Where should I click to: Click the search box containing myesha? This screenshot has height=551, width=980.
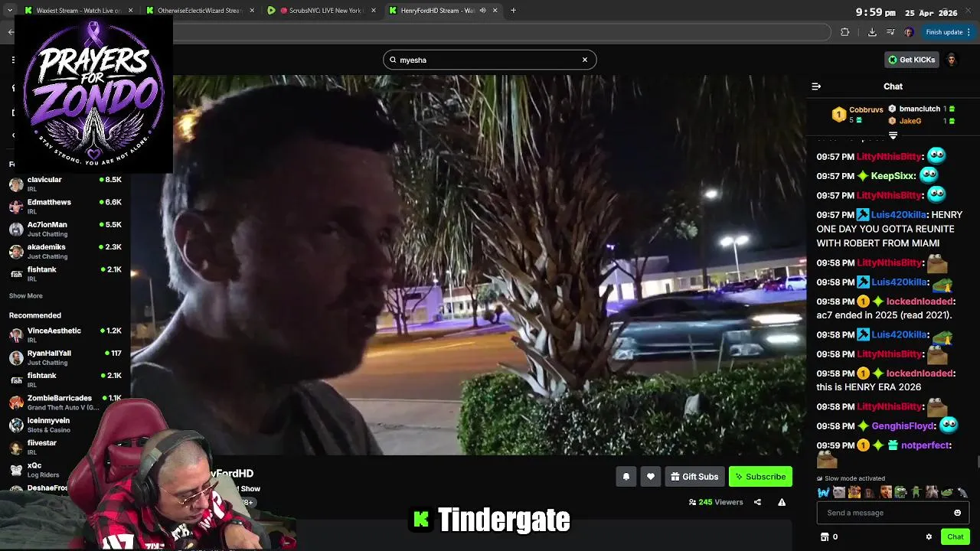point(489,60)
